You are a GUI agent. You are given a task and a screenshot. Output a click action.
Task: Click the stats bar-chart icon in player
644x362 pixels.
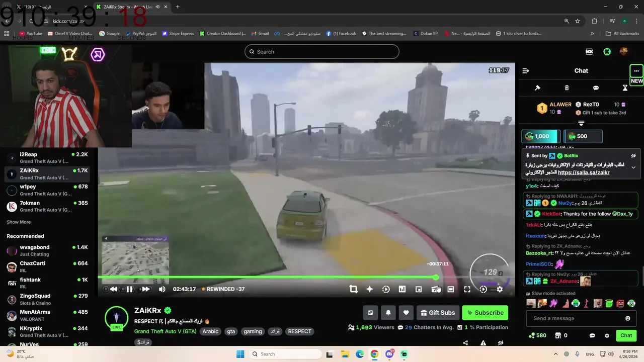(x=402, y=289)
